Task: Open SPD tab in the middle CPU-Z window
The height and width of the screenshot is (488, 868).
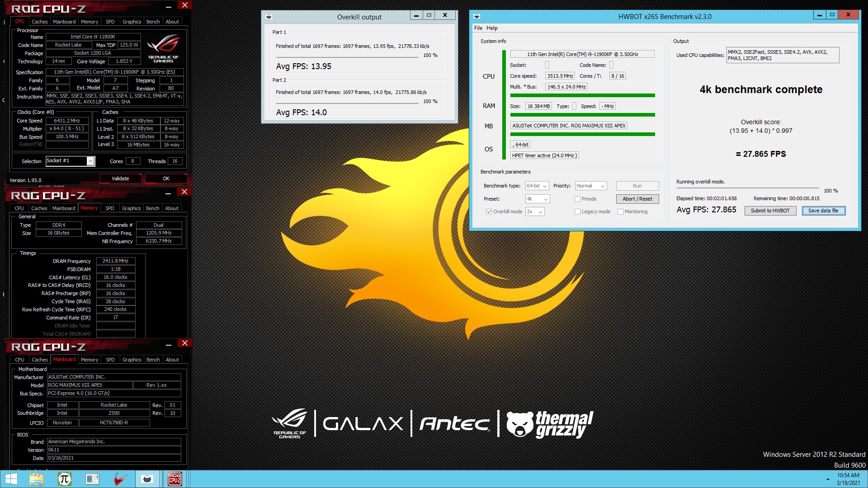Action: point(109,208)
